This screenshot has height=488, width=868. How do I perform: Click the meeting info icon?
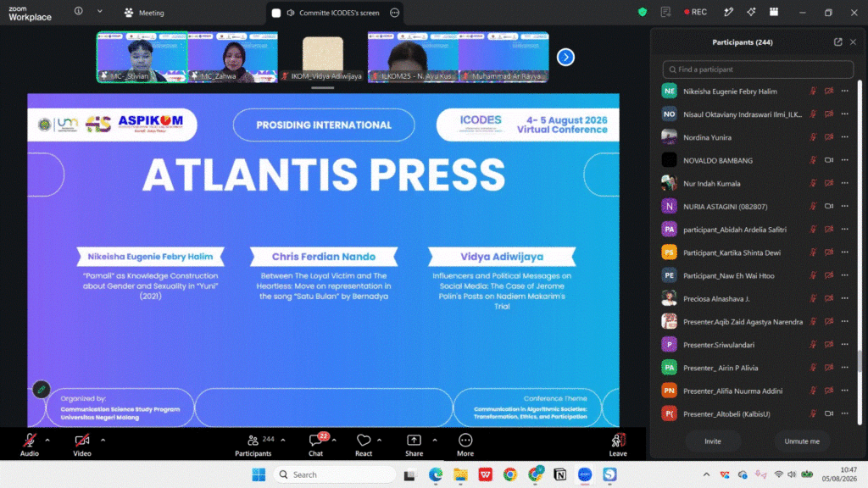(x=79, y=11)
